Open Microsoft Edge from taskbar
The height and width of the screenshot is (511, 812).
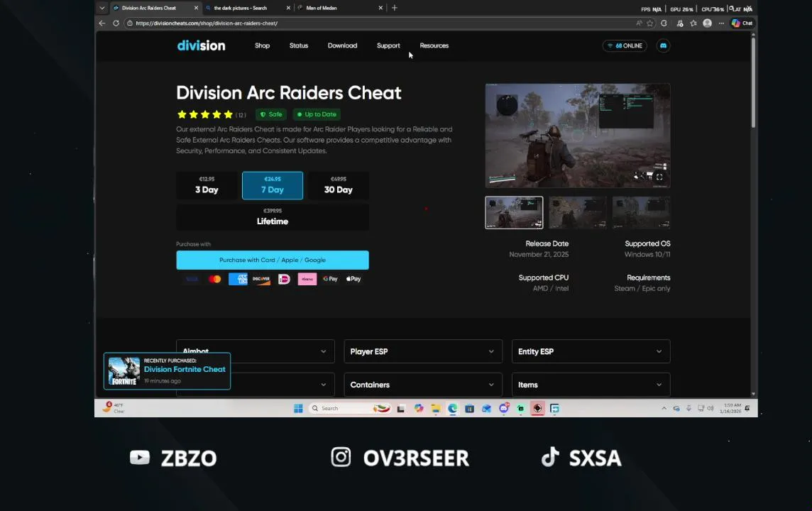(x=453, y=409)
